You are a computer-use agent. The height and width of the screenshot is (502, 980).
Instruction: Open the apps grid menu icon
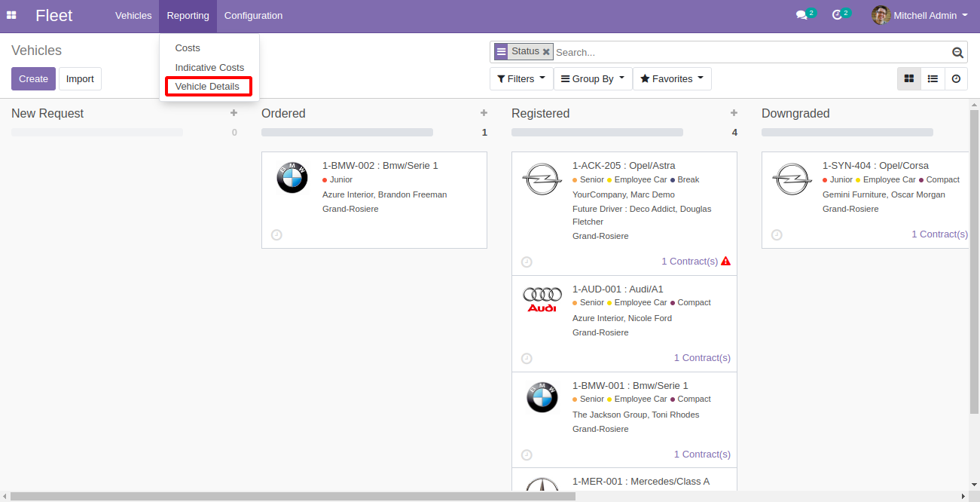coord(11,15)
